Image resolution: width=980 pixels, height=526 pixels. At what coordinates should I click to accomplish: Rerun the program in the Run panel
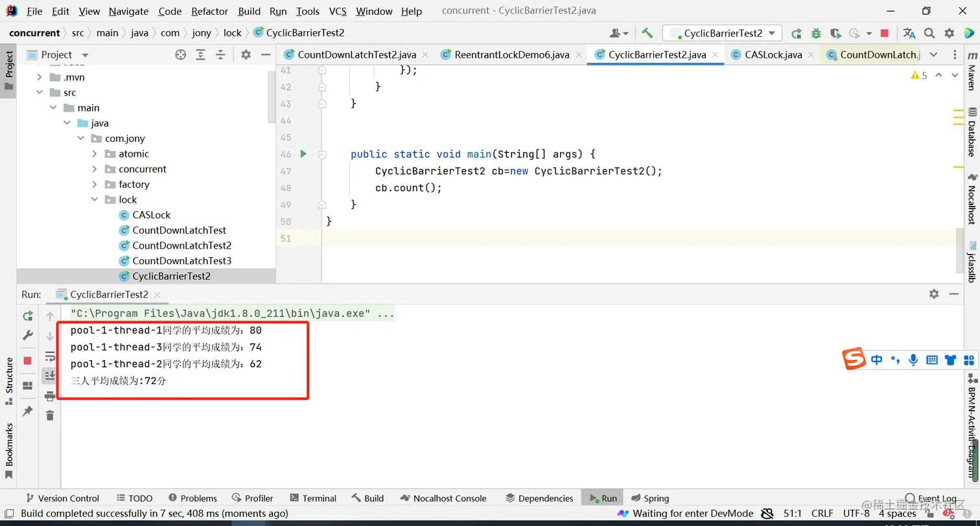pyautogui.click(x=28, y=316)
